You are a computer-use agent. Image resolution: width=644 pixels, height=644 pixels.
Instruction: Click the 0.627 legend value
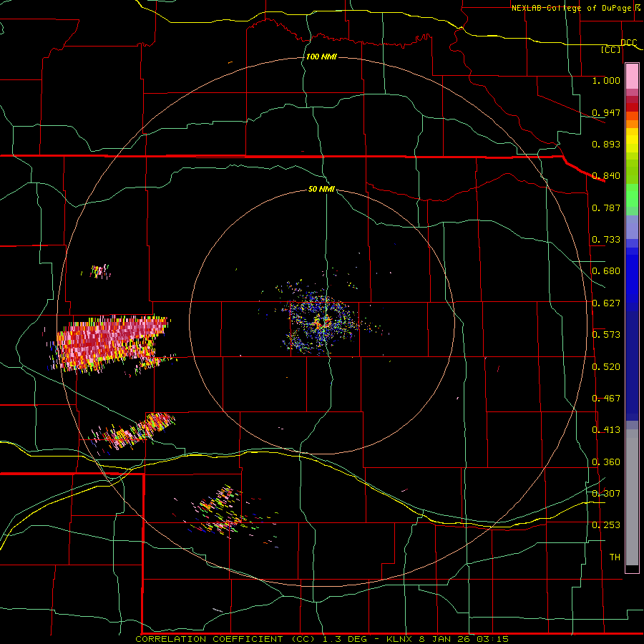coord(606,303)
